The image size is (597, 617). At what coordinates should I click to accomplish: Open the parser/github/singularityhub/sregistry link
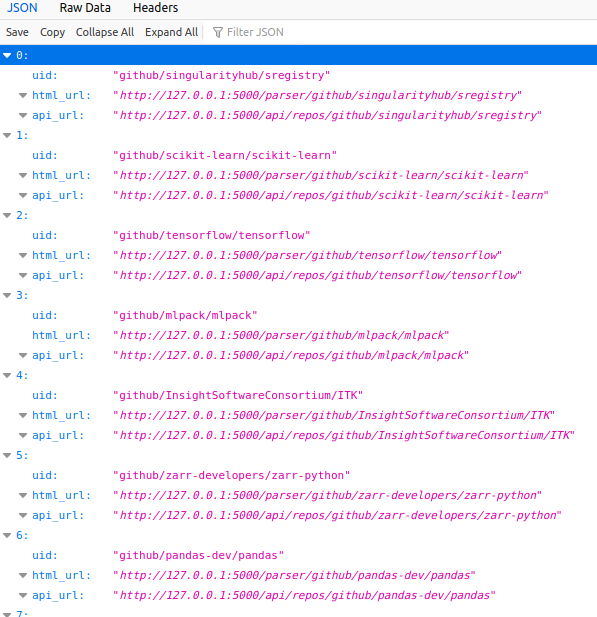click(x=318, y=95)
